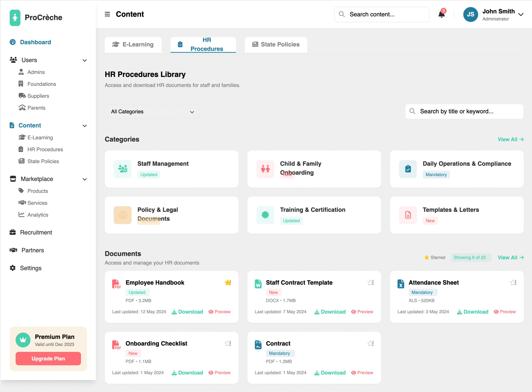Click the hamburger menu icon
This screenshot has height=392, width=532.
(107, 14)
